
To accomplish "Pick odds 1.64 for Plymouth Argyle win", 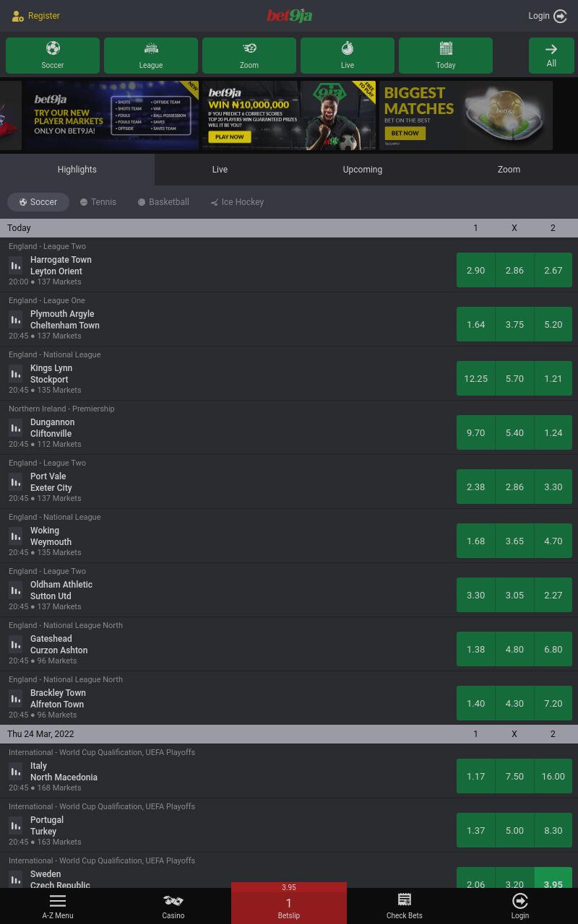I will [475, 324].
